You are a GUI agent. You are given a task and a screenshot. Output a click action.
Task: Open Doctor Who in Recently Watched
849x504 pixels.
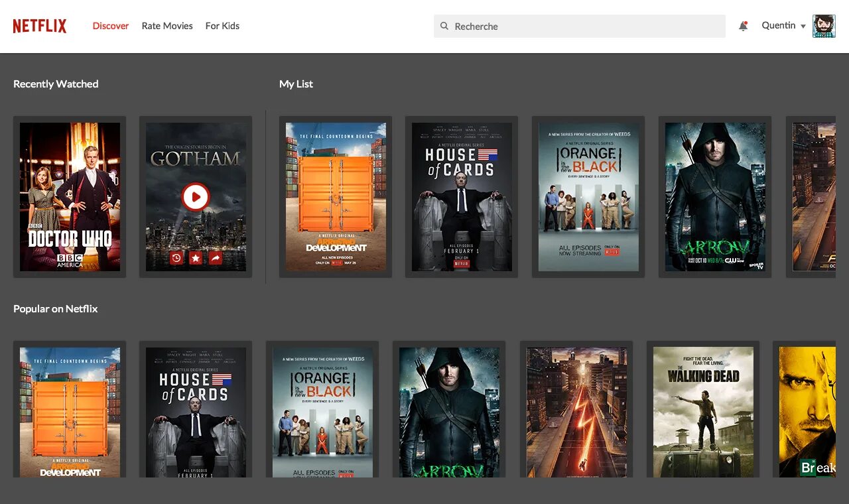[70, 197]
